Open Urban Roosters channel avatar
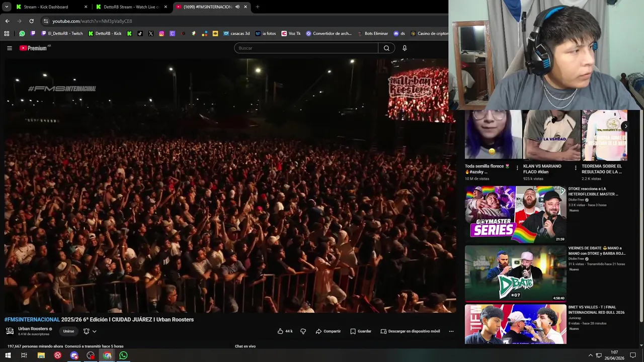This screenshot has height=362, width=644. 10,331
